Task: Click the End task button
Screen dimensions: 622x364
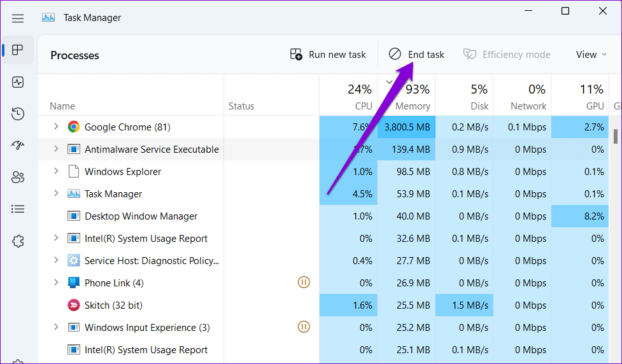Action: pyautogui.click(x=416, y=54)
